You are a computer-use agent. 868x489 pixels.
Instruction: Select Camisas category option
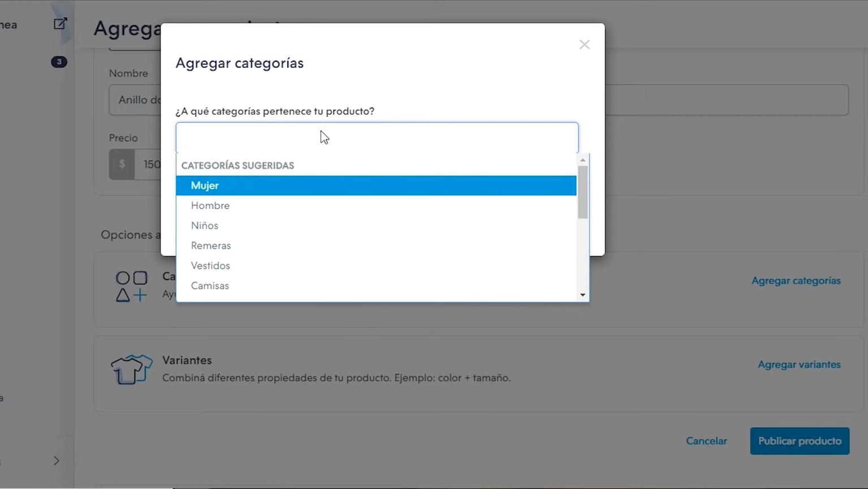(x=376, y=286)
